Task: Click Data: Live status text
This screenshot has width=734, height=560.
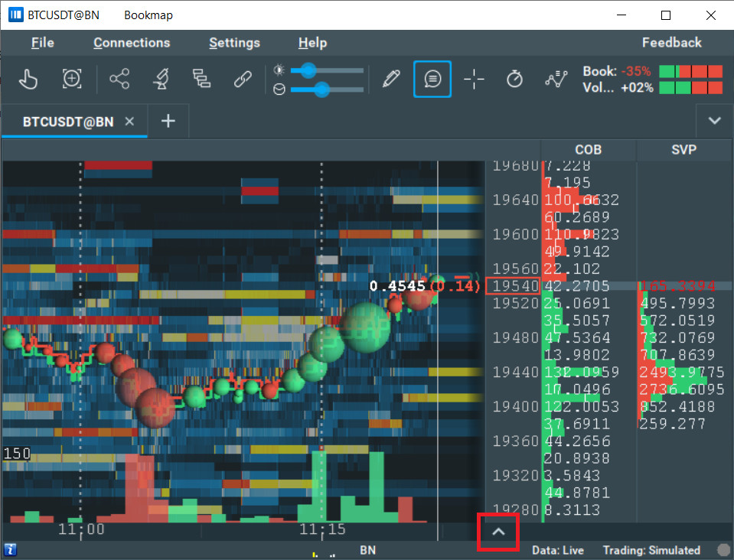Action: pyautogui.click(x=557, y=550)
